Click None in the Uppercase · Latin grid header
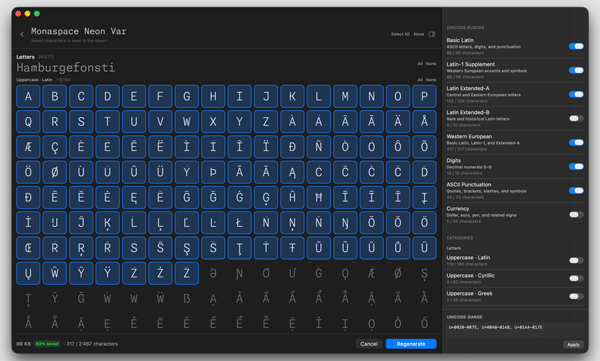This screenshot has height=361, width=600. 431,80
